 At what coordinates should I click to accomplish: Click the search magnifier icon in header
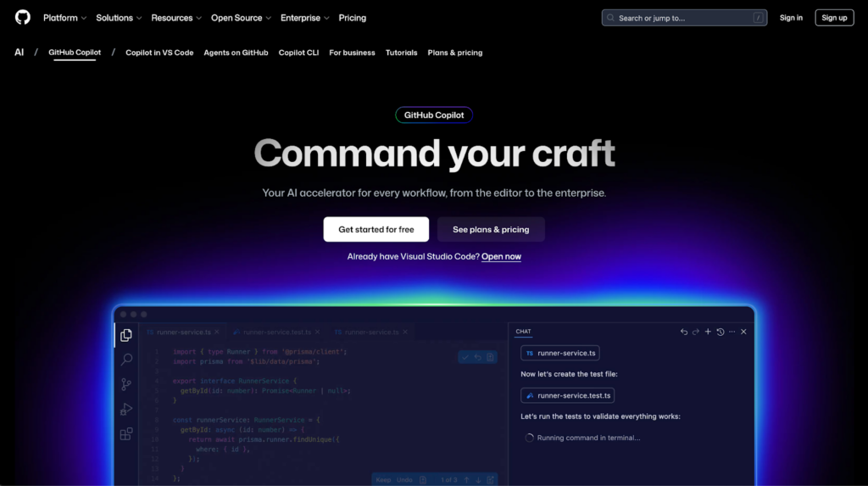[610, 18]
